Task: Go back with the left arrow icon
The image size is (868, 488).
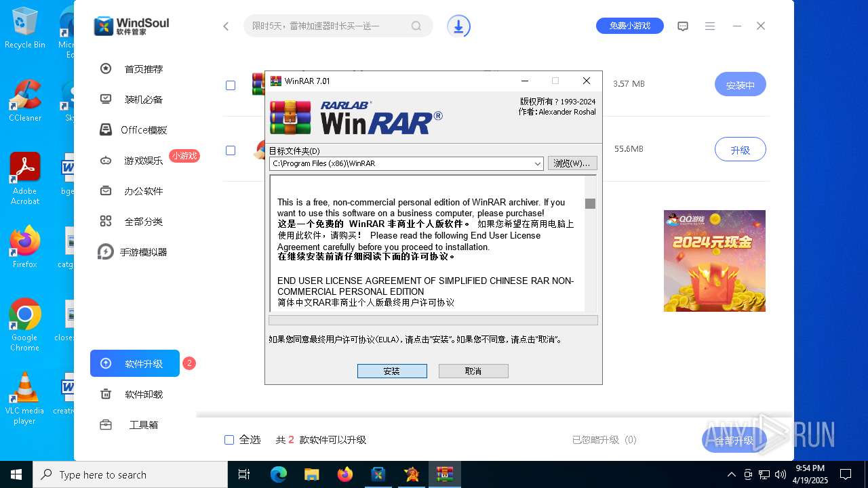Action: (x=226, y=26)
